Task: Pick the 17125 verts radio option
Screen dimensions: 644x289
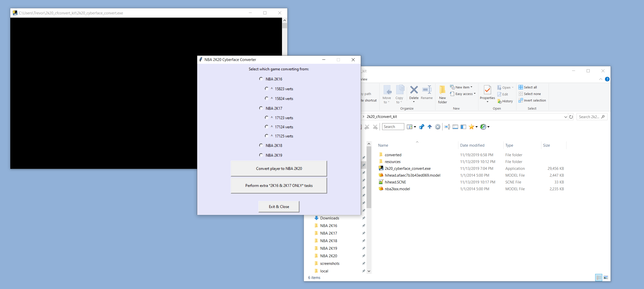Action: point(267,136)
